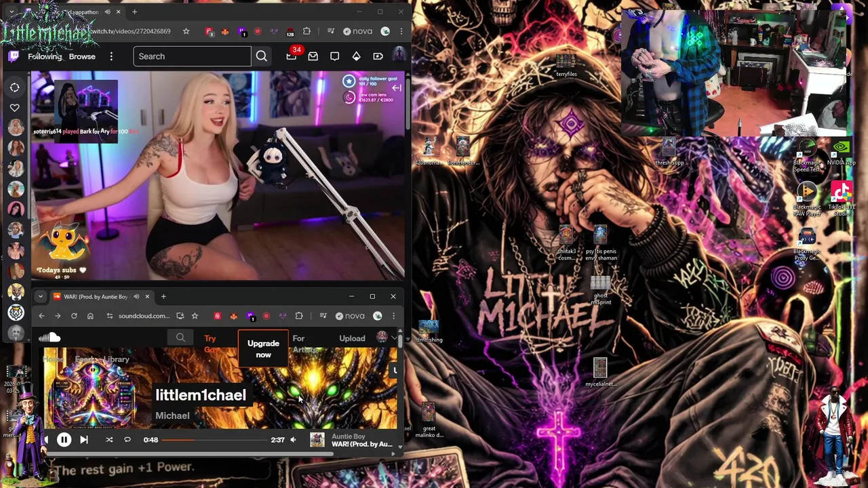This screenshot has height=488, width=868.
Task: Open the SoundCloud Library tab
Action: (x=117, y=360)
